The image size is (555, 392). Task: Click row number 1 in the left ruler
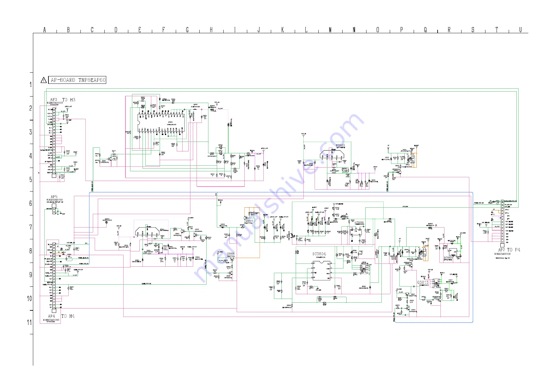click(x=30, y=84)
